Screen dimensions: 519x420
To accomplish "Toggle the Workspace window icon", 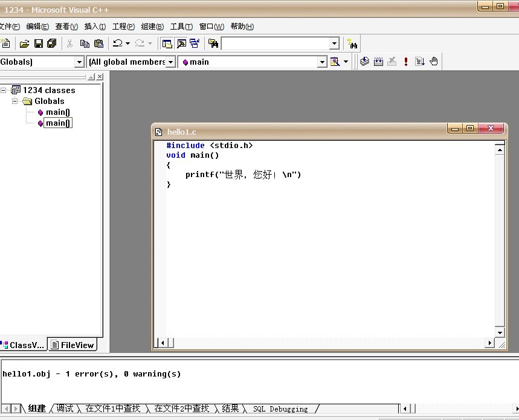I will pos(167,44).
